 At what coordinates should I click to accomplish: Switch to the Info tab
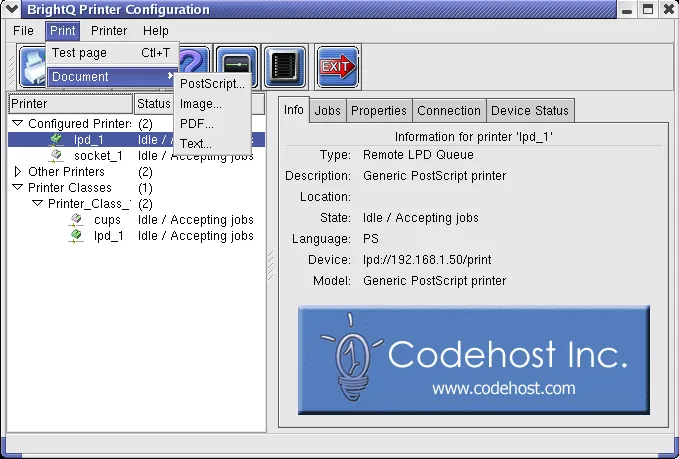(294, 110)
